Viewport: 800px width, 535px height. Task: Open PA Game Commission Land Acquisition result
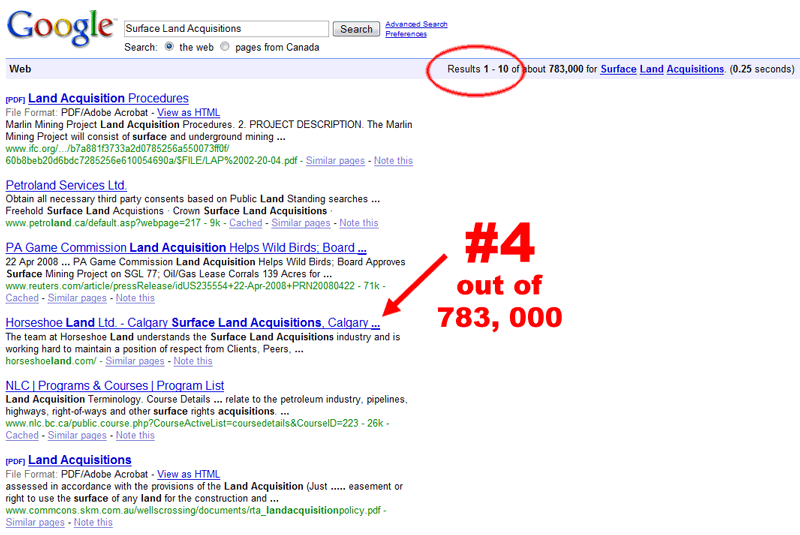tap(186, 248)
